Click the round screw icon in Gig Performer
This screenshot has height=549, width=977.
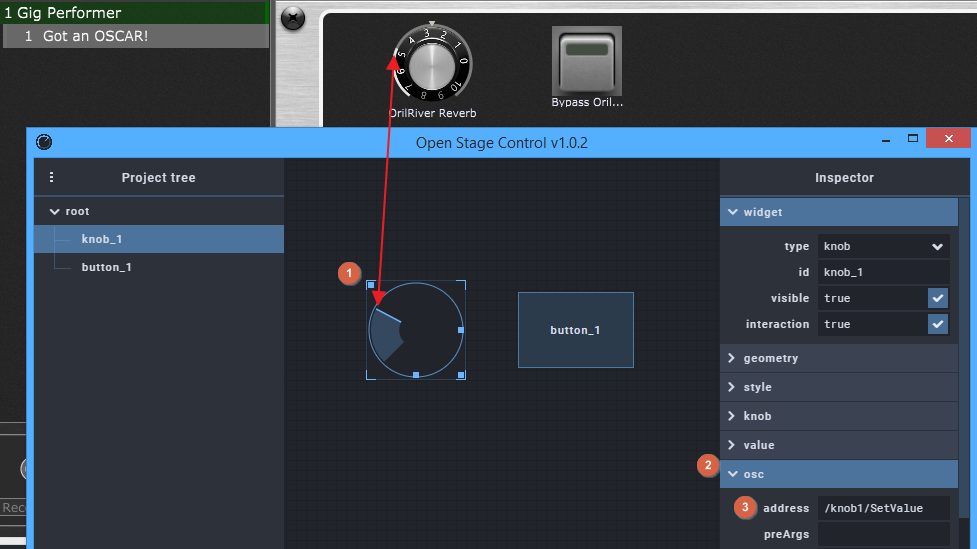(293, 18)
